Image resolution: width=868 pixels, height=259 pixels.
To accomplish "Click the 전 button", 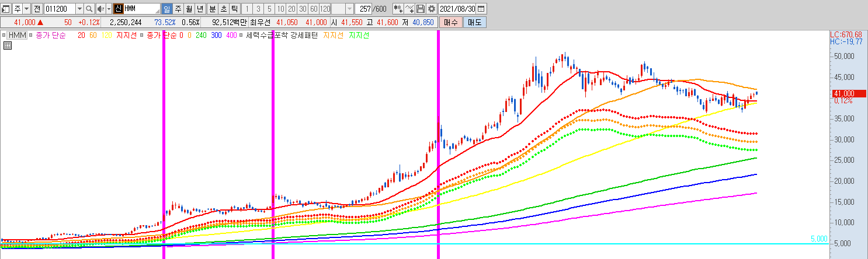I will tap(37, 9).
